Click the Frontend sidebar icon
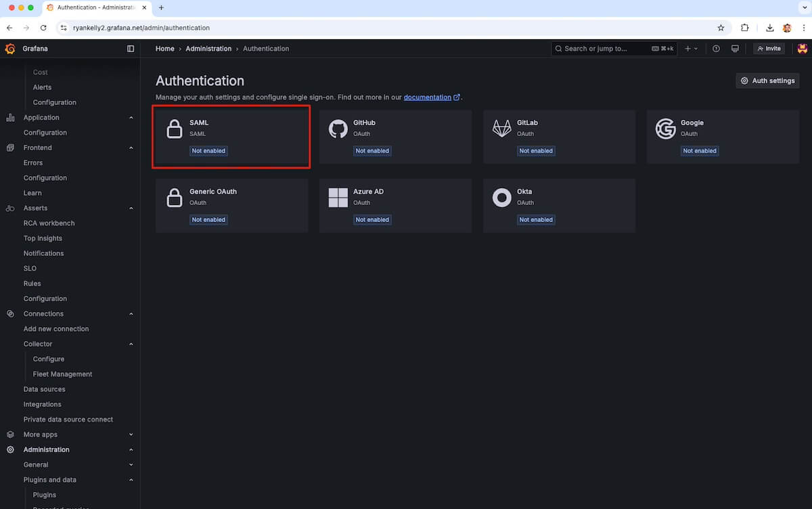Screen dimensions: 812x509 (x=10, y=148)
